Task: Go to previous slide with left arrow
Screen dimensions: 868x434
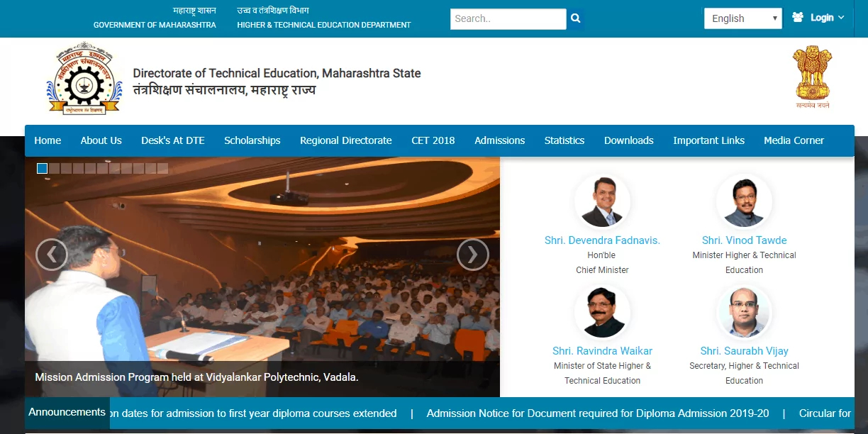Action: (52, 254)
